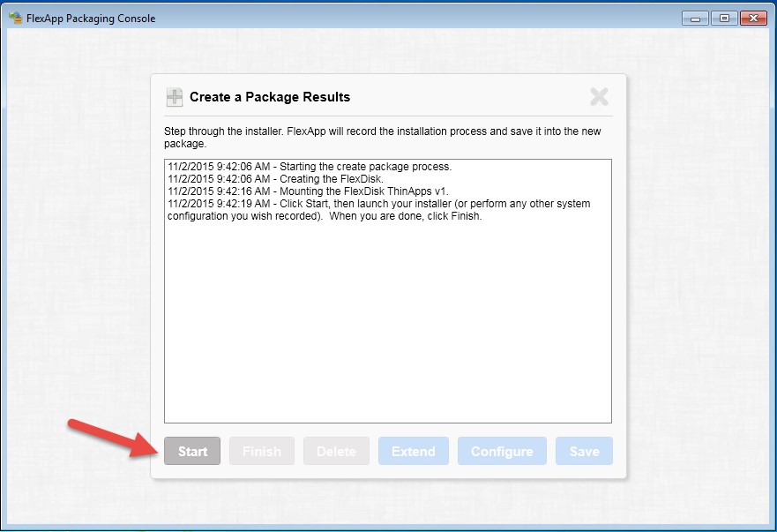The image size is (777, 532).
Task: Click the disabled Delete button
Action: coord(337,451)
